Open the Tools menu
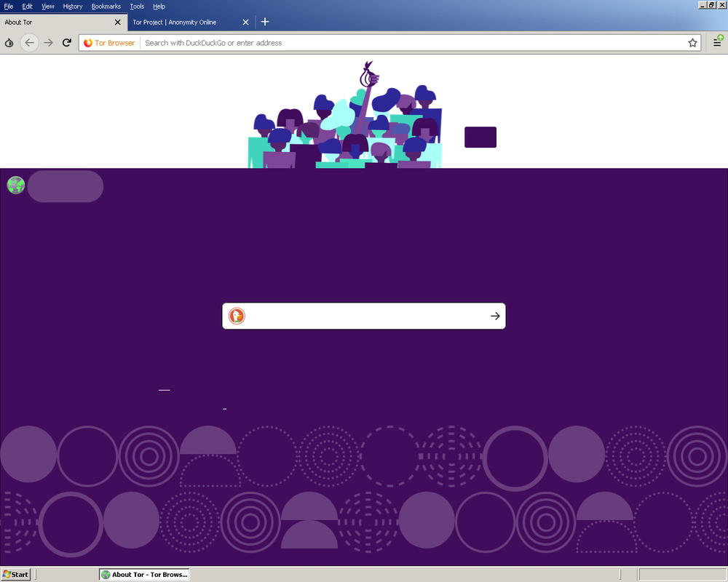Image resolution: width=728 pixels, height=582 pixels. (137, 7)
